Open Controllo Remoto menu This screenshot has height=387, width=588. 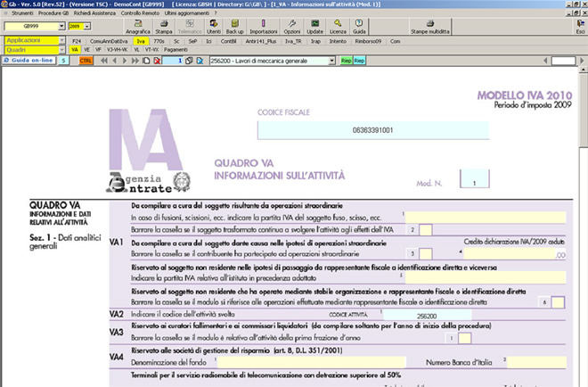140,13
